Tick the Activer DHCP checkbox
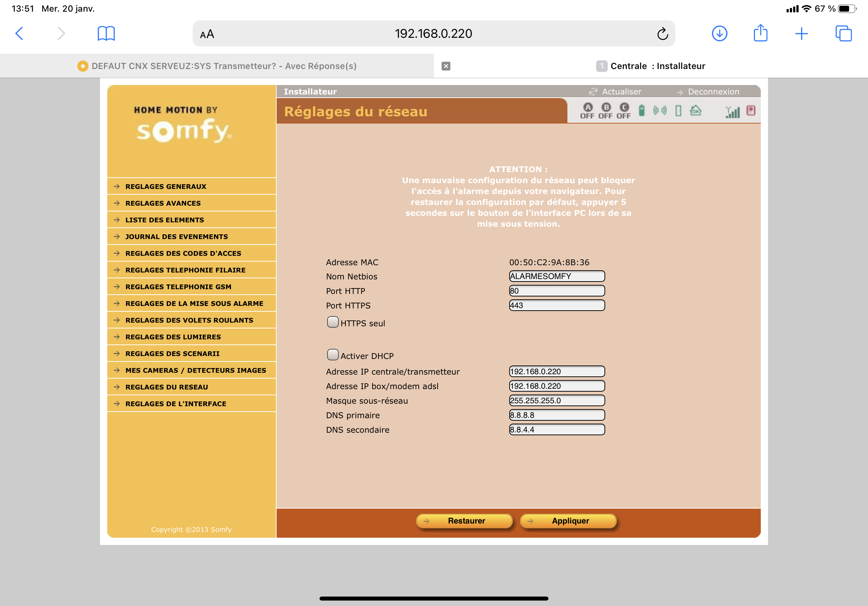Screen dimensions: 868x606 click(x=333, y=354)
